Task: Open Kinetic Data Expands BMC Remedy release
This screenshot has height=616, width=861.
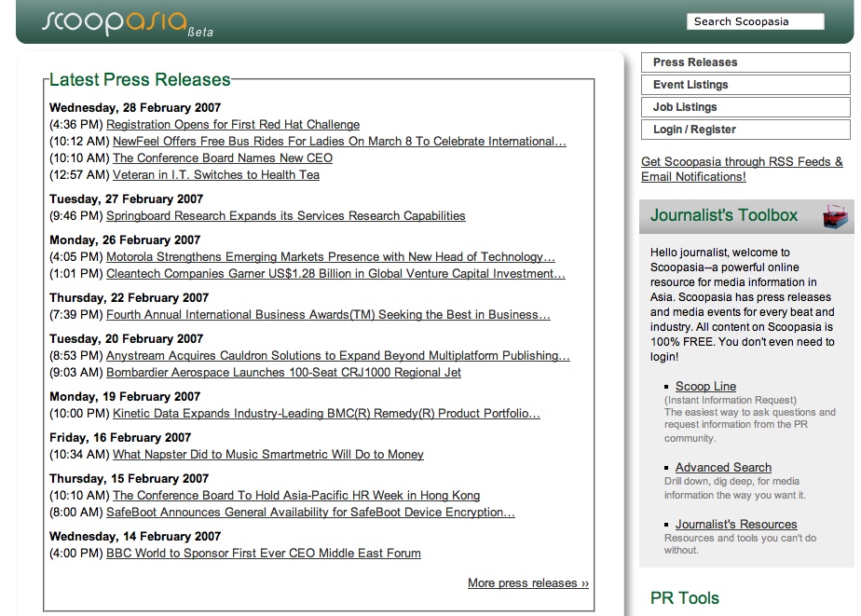Action: [x=326, y=414]
